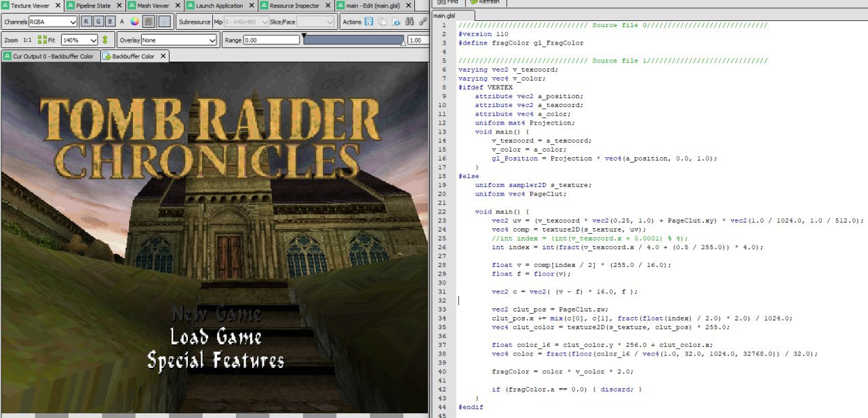Click the '#endif' line

[471, 407]
